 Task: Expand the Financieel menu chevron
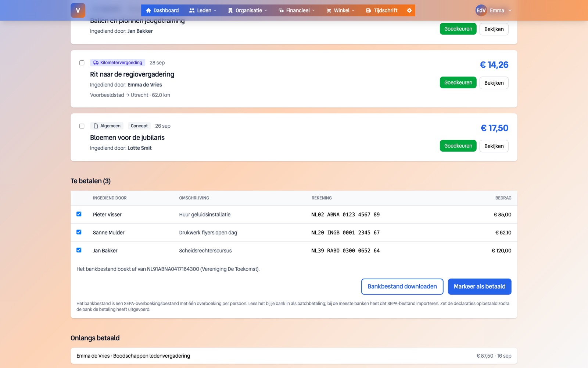[313, 10]
